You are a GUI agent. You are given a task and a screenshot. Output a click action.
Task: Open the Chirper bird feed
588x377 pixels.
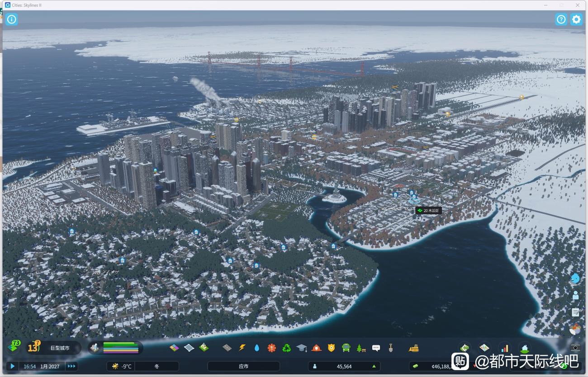(575, 278)
